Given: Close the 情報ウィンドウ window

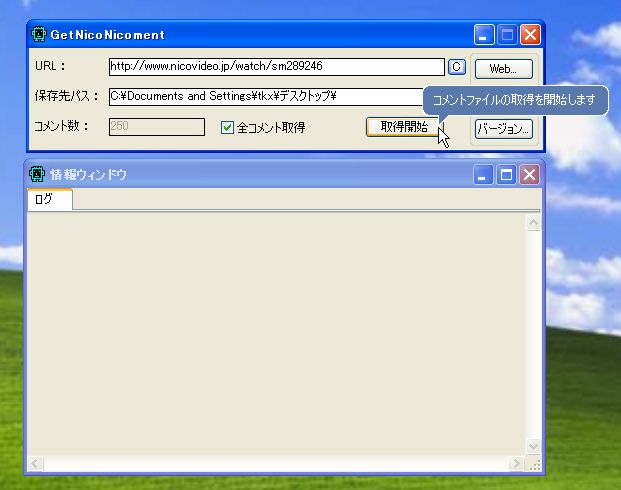Looking at the screenshot, I should point(529,174).
